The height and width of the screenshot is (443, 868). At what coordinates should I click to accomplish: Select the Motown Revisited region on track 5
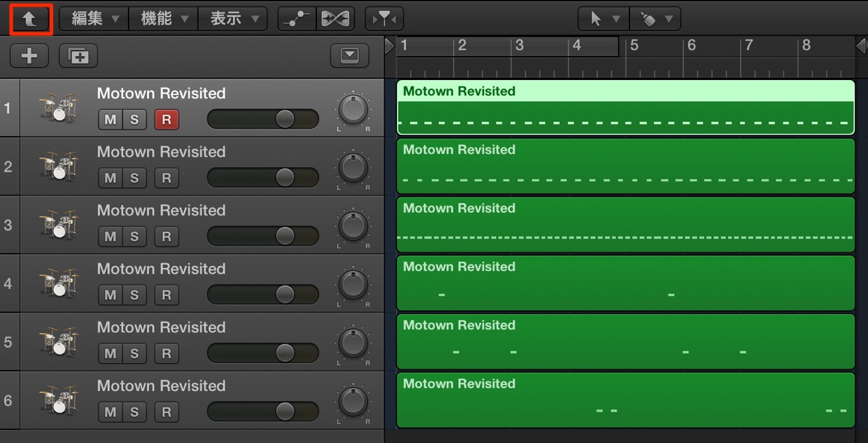click(x=626, y=341)
